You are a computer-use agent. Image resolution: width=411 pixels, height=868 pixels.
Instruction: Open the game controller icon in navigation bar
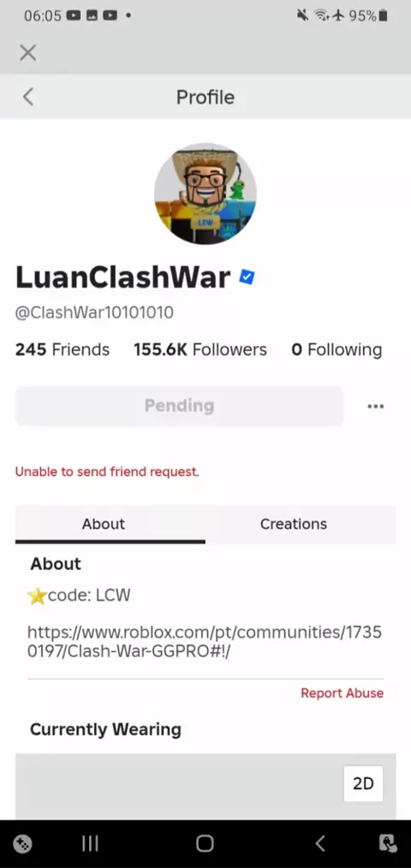[22, 844]
